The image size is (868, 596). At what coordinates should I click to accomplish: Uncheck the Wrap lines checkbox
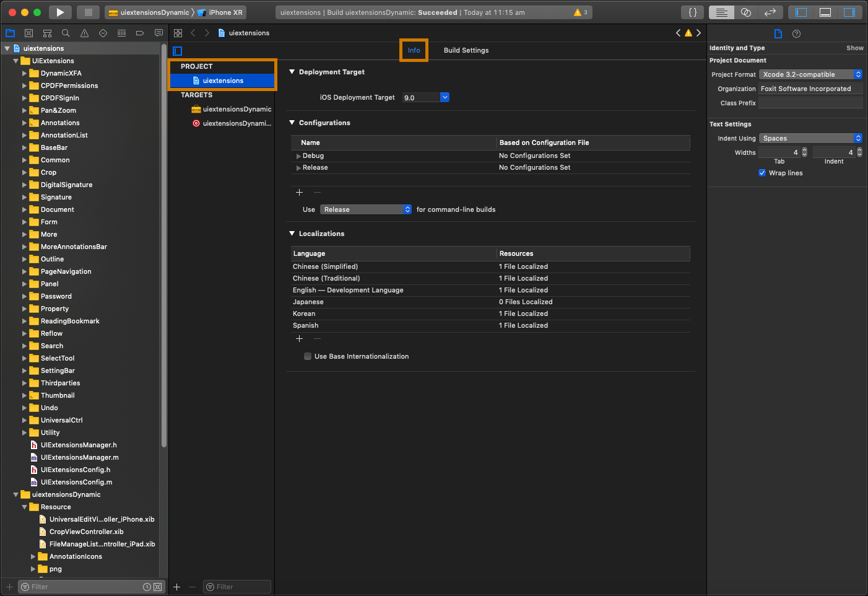tap(762, 173)
